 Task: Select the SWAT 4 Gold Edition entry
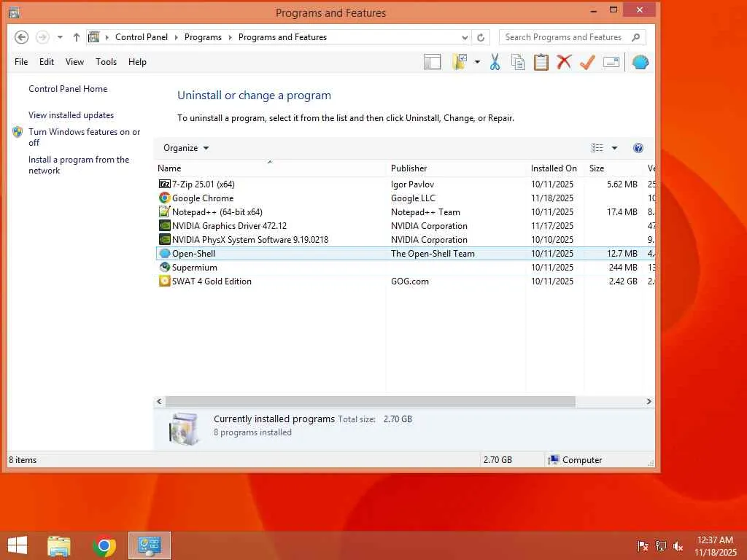[x=405, y=281]
